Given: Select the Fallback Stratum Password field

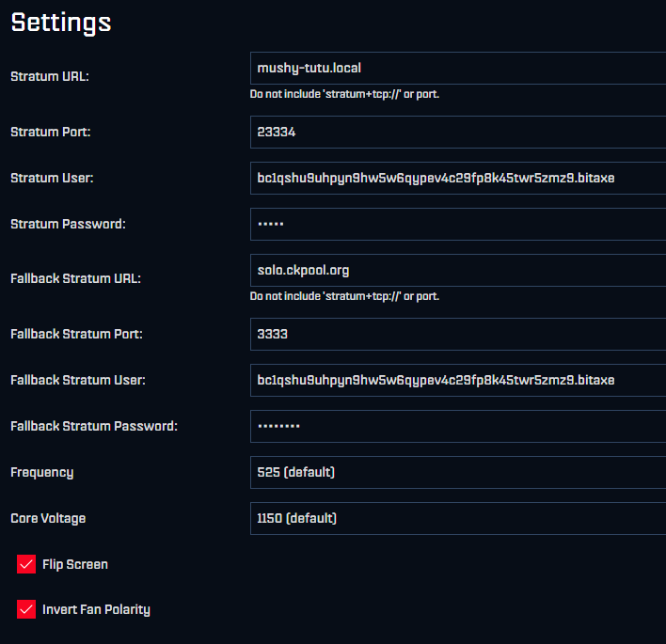Looking at the screenshot, I should coord(457,426).
